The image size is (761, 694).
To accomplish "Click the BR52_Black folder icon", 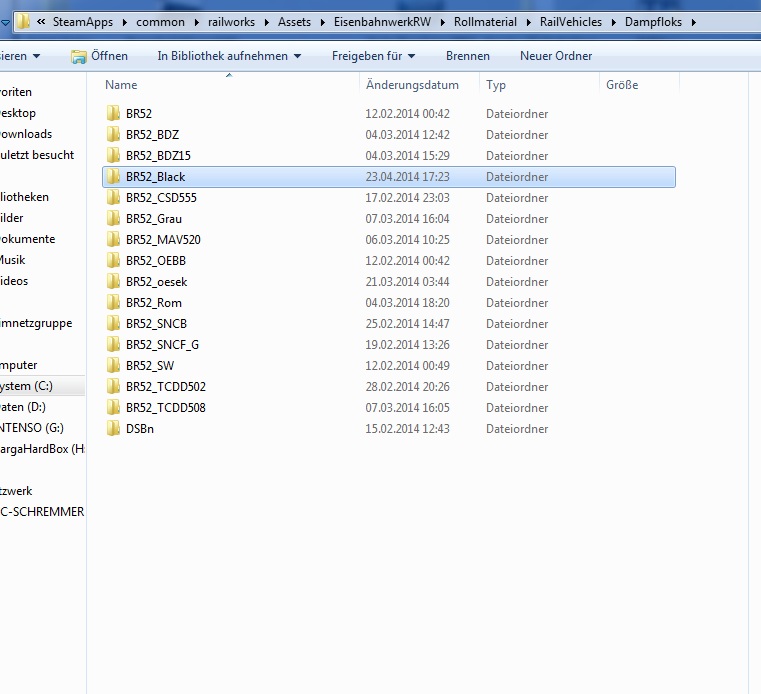I will point(113,177).
